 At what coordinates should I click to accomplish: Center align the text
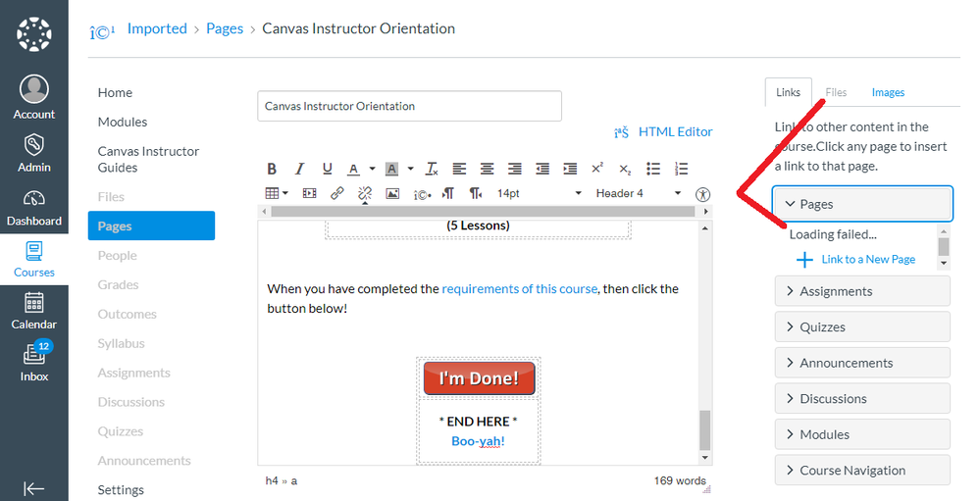pyautogui.click(x=487, y=169)
